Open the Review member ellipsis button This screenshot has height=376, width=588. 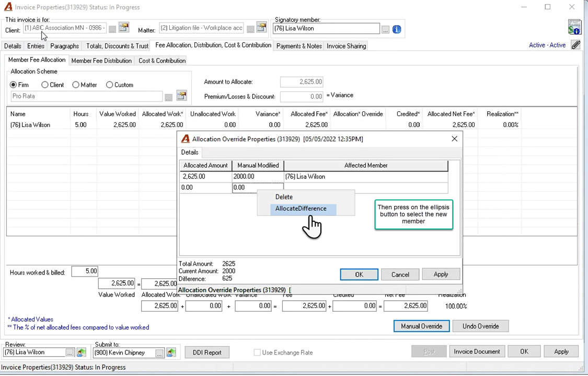[70, 353]
